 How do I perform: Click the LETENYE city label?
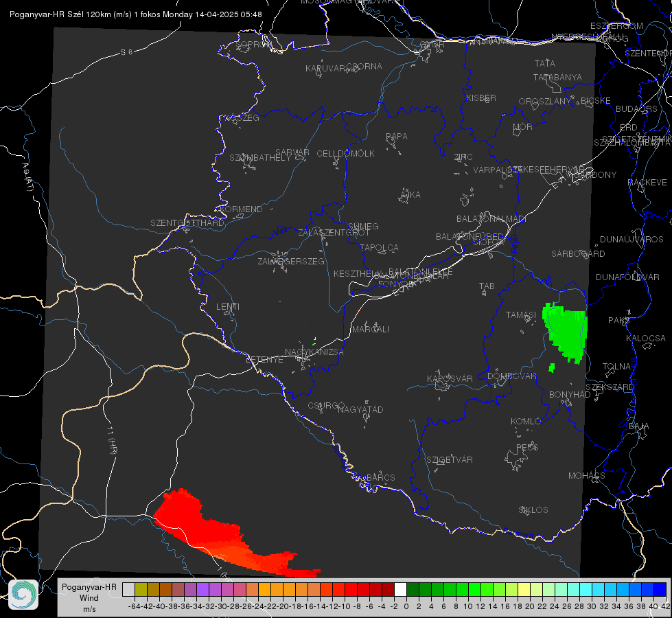pos(264,359)
